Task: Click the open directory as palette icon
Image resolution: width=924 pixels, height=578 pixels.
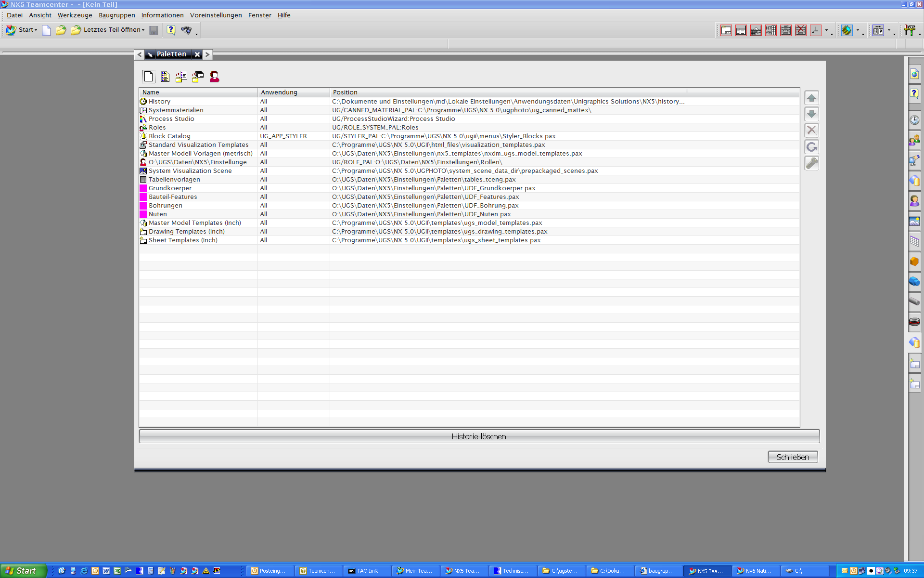Action: [181, 77]
